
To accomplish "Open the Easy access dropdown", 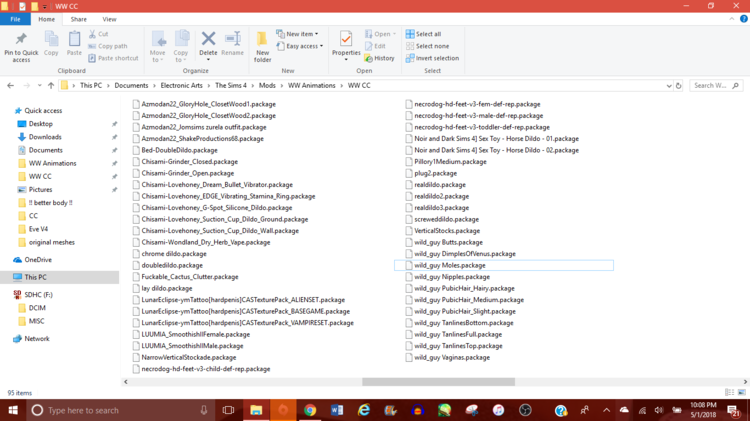I will [x=299, y=46].
